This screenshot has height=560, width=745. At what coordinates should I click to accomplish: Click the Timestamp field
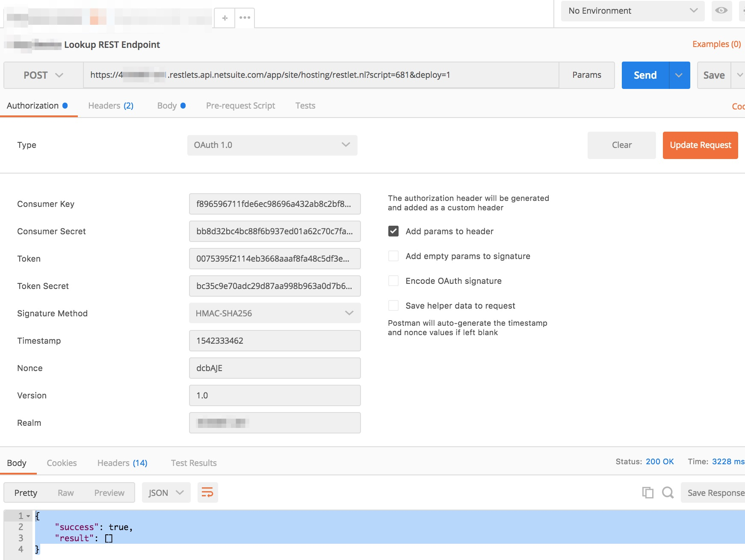pos(275,341)
